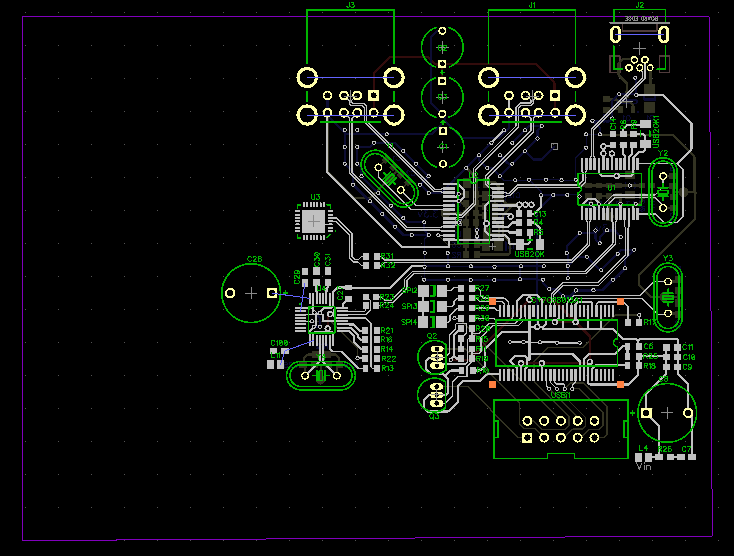
Task: Click the Vin label at bottom right
Action: 644,465
